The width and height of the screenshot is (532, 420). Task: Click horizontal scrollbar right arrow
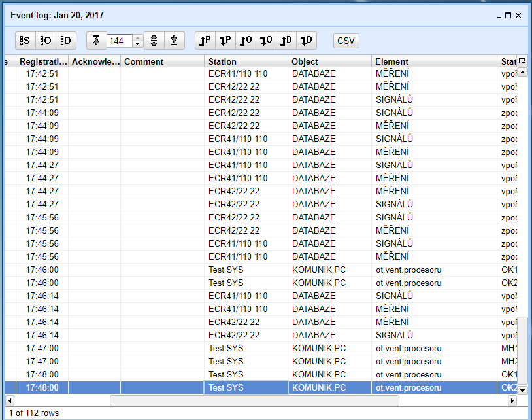pos(512,400)
